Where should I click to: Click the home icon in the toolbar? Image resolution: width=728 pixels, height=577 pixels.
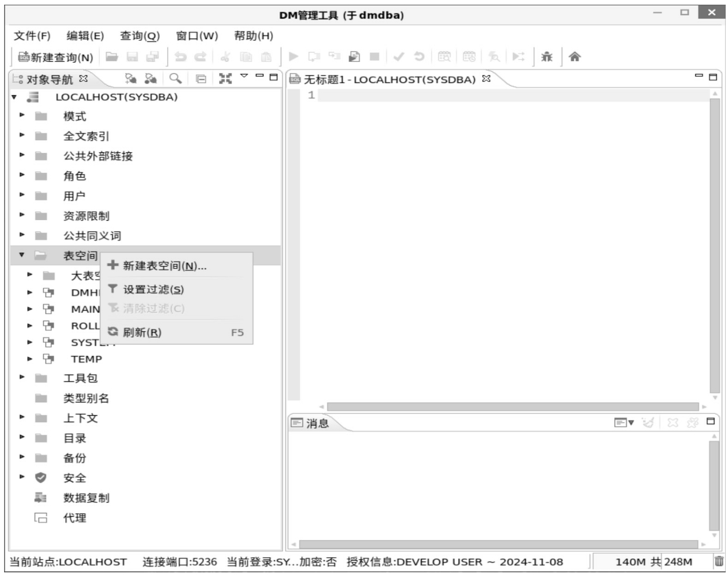tap(574, 57)
